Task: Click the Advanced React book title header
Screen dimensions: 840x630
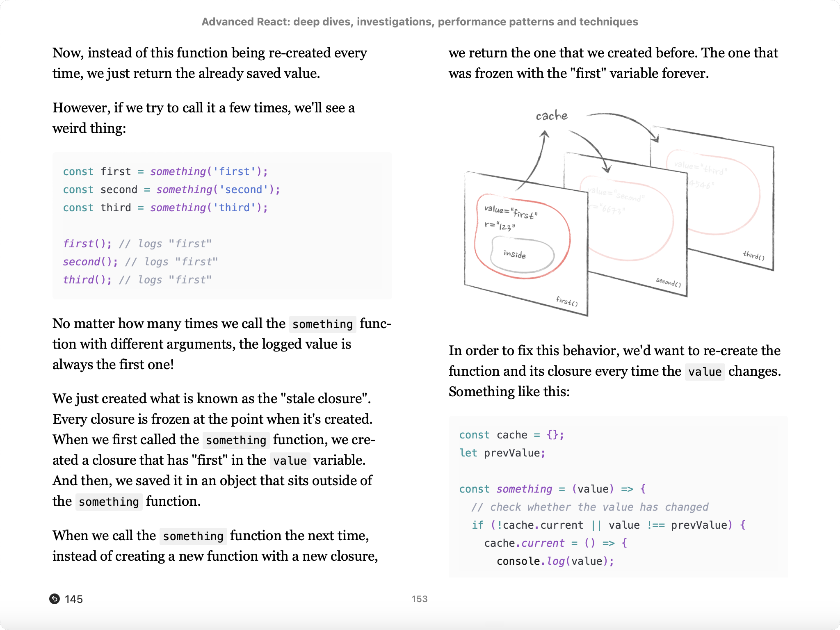Action: pyautogui.click(x=420, y=22)
